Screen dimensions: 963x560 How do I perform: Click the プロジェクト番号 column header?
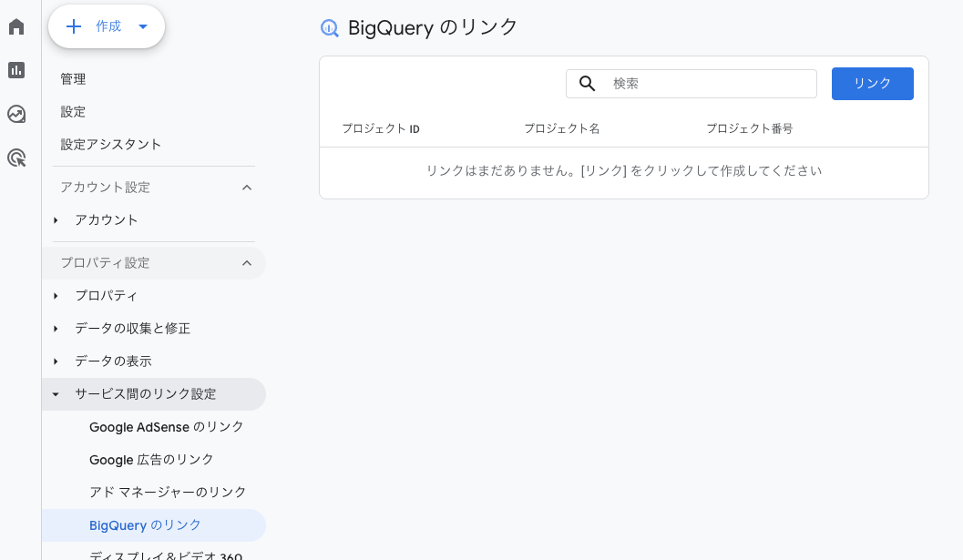pos(749,129)
